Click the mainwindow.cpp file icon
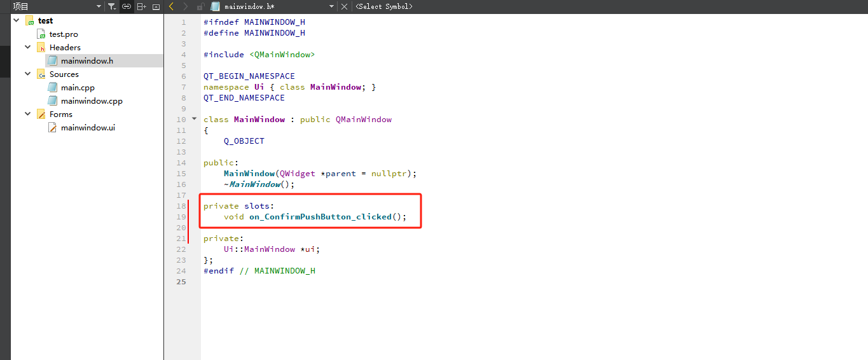The image size is (868, 360). coord(53,100)
